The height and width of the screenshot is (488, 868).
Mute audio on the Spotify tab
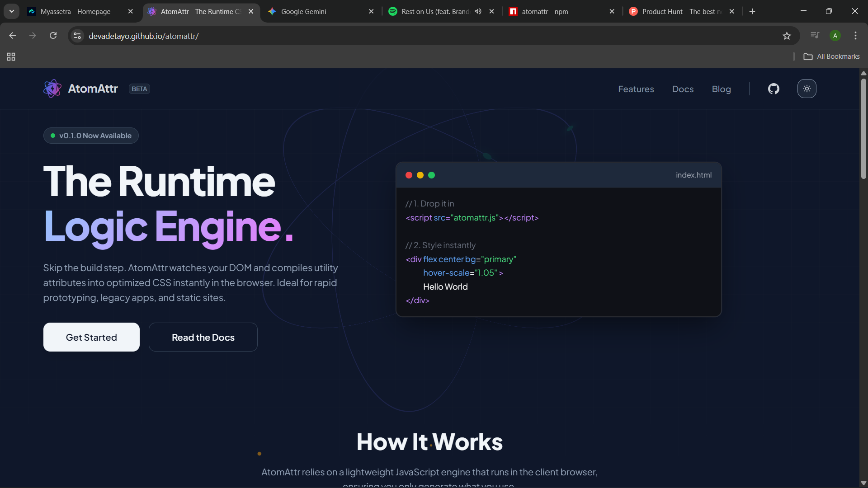tap(478, 11)
